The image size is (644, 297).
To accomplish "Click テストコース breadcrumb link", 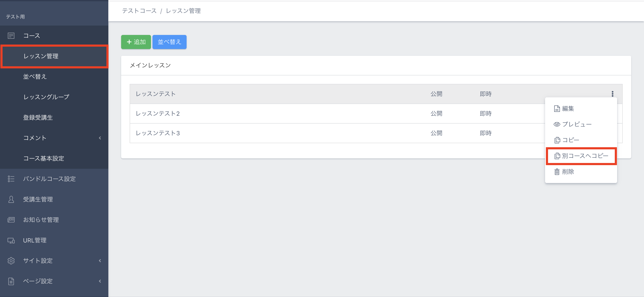I will (139, 11).
